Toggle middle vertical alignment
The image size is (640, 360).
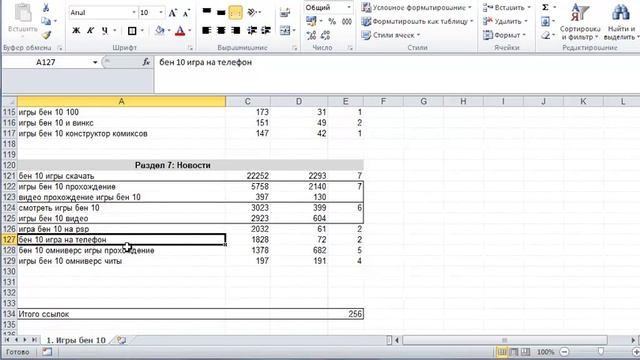pos(221,12)
